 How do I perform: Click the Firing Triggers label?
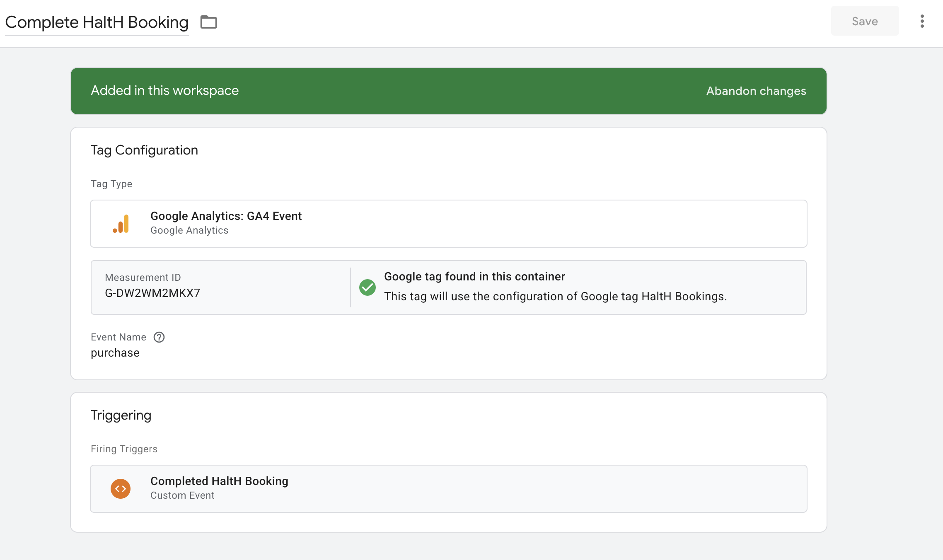(124, 449)
